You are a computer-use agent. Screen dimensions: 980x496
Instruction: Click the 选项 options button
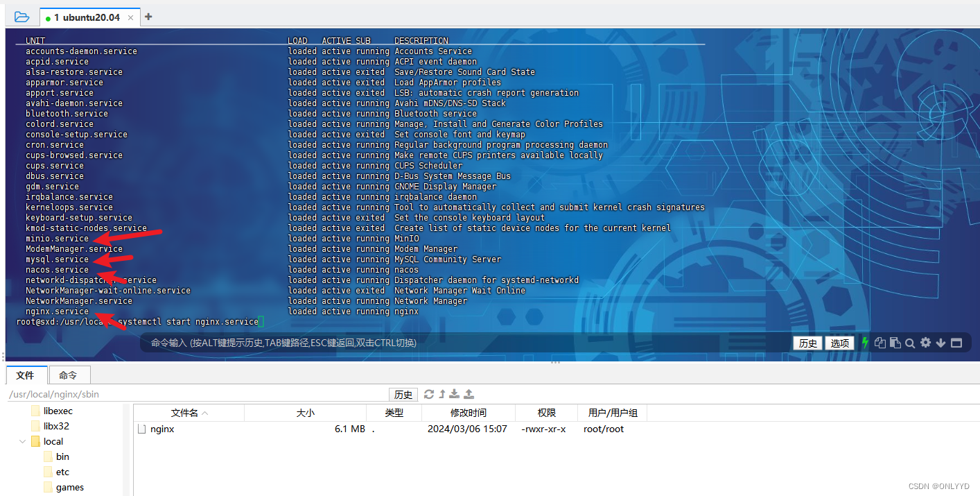(x=839, y=343)
